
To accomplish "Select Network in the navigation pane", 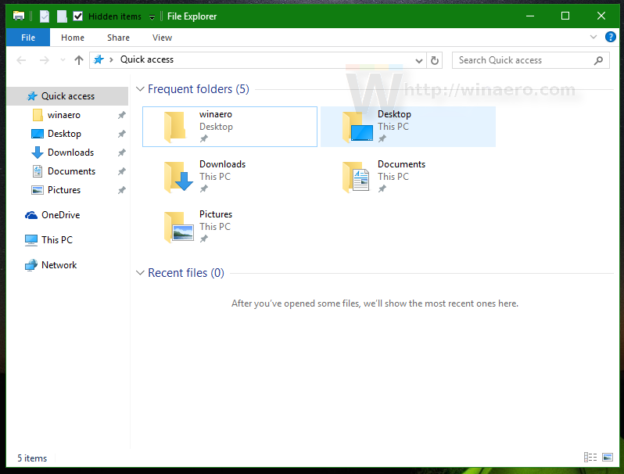I will (58, 265).
